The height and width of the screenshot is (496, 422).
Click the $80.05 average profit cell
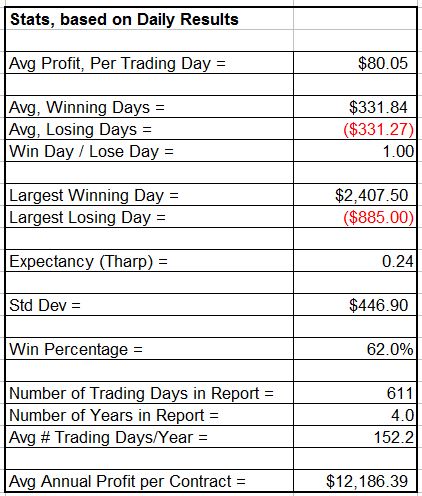[x=355, y=63]
